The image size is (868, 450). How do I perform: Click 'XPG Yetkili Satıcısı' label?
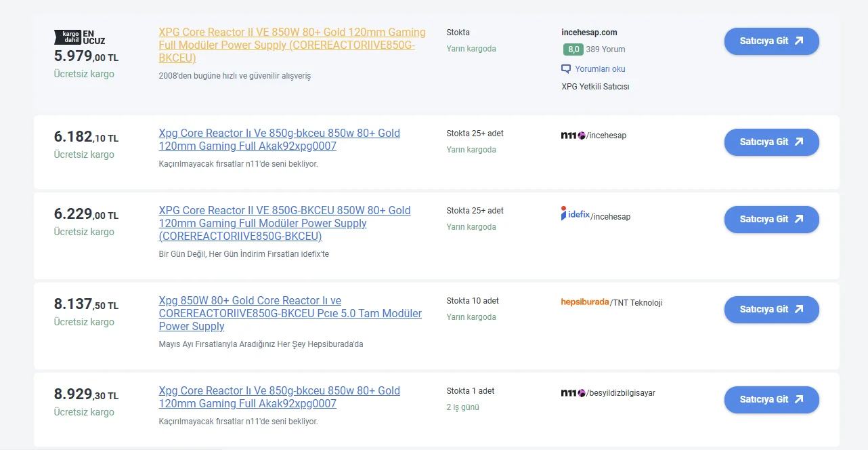pyautogui.click(x=595, y=87)
